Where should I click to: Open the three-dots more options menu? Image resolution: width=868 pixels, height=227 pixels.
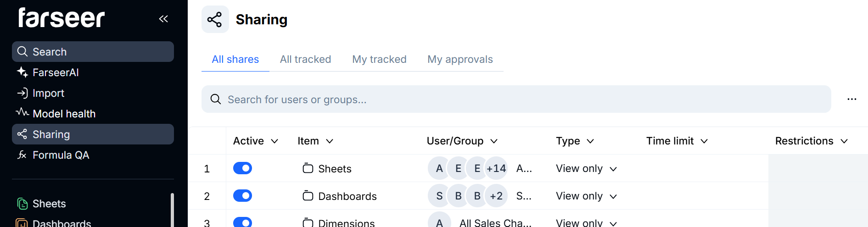852,100
